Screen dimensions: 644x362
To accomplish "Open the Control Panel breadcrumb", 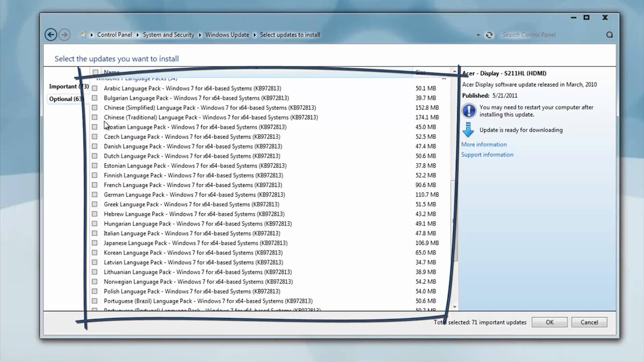I will point(114,35).
